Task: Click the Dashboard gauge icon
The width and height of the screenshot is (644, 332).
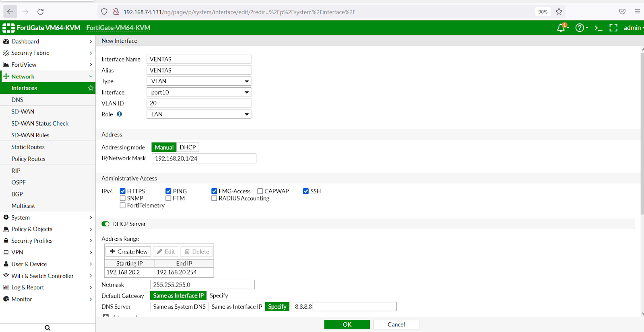Action: [x=6, y=41]
